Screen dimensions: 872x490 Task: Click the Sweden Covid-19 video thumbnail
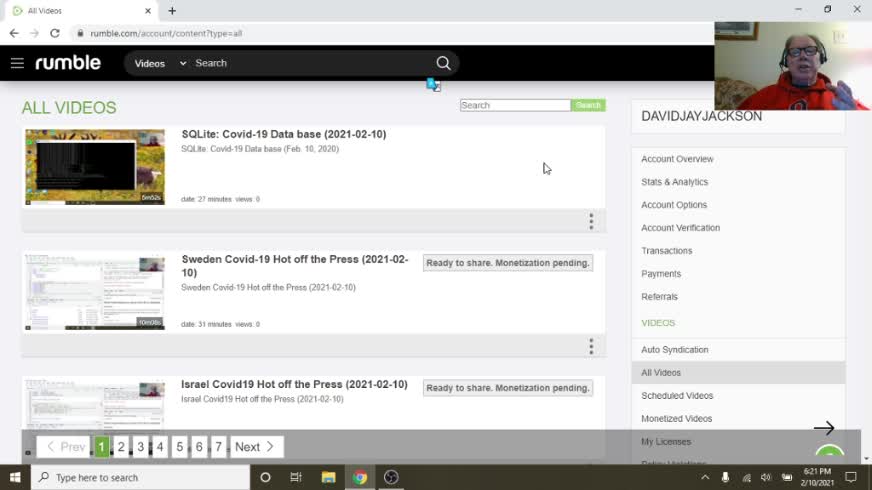tap(95, 292)
